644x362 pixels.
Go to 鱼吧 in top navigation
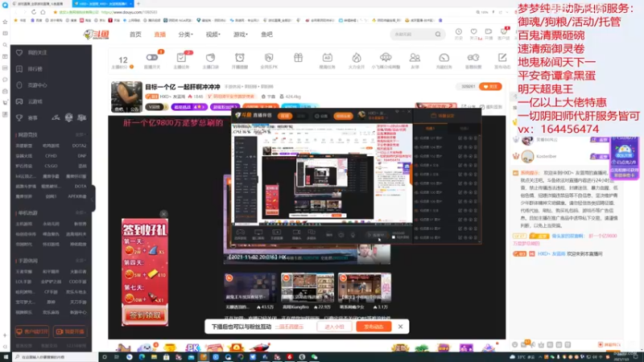click(266, 35)
